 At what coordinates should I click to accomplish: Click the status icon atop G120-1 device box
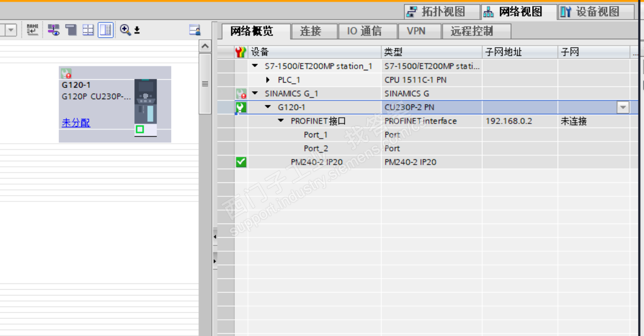tap(66, 74)
